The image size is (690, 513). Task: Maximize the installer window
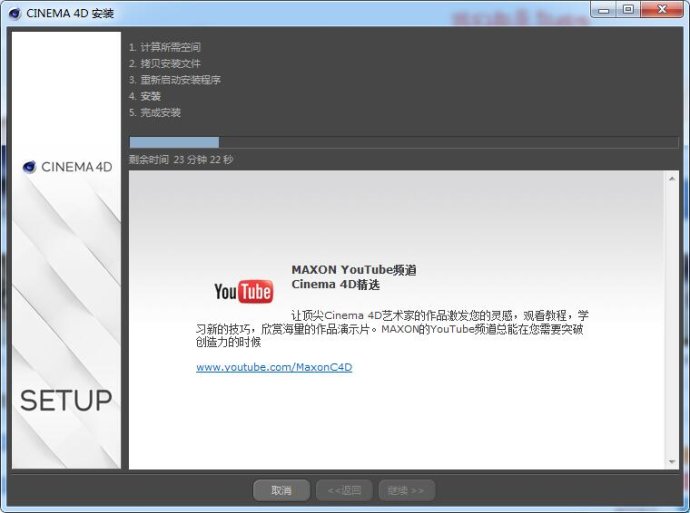pos(628,10)
